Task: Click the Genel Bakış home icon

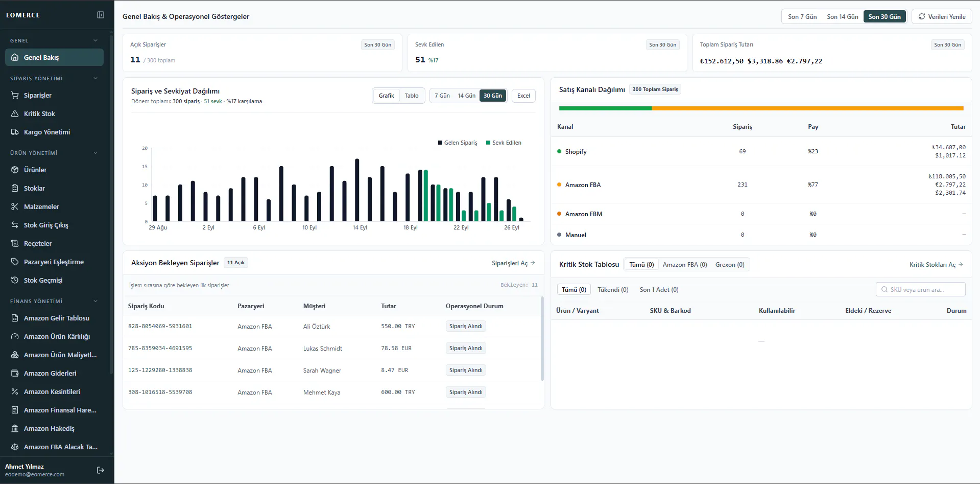Action: [15, 57]
